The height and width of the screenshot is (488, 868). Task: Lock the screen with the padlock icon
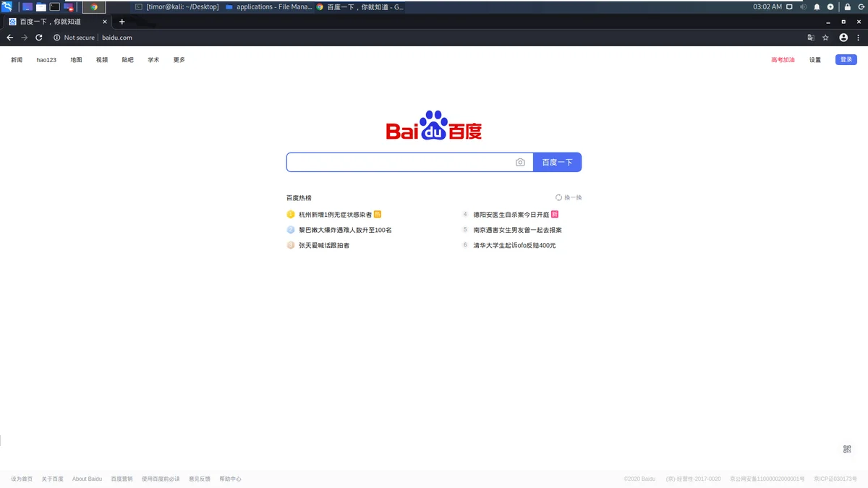[x=847, y=7]
